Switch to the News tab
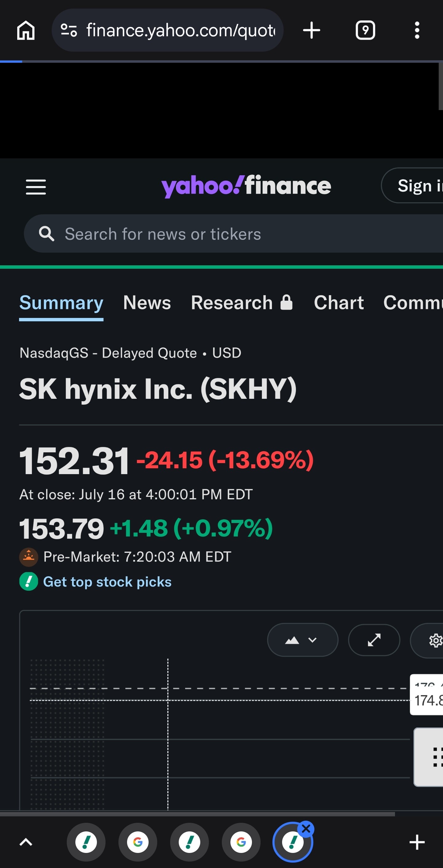This screenshot has height=868, width=443. pos(147,302)
